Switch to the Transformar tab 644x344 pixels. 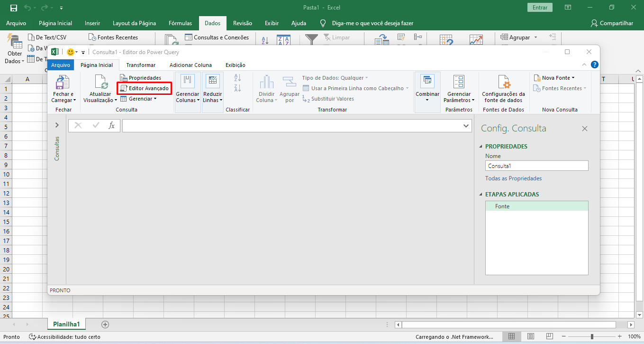(x=141, y=65)
